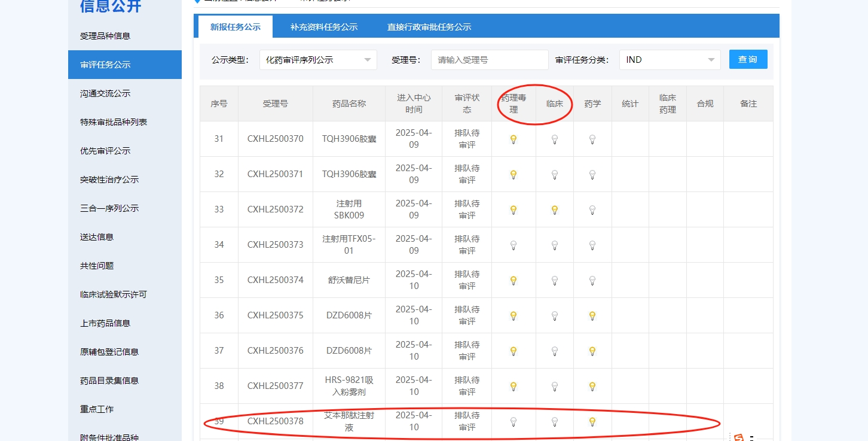Click 药学 bulb icon for 舒沃替尼片
868x441 pixels.
(x=592, y=281)
